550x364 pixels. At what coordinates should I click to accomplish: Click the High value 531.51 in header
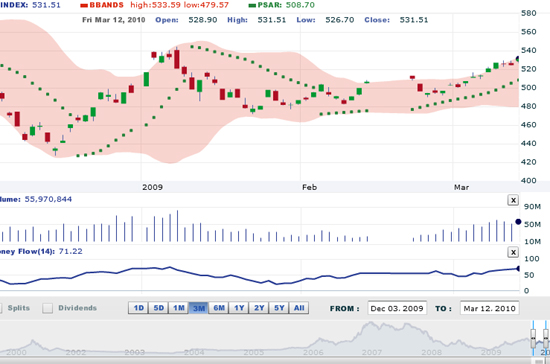click(x=272, y=20)
